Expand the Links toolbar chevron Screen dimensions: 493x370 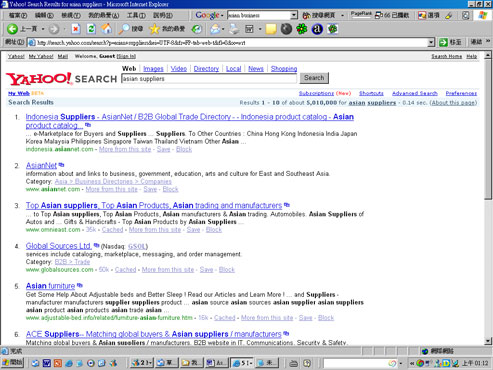(x=488, y=41)
